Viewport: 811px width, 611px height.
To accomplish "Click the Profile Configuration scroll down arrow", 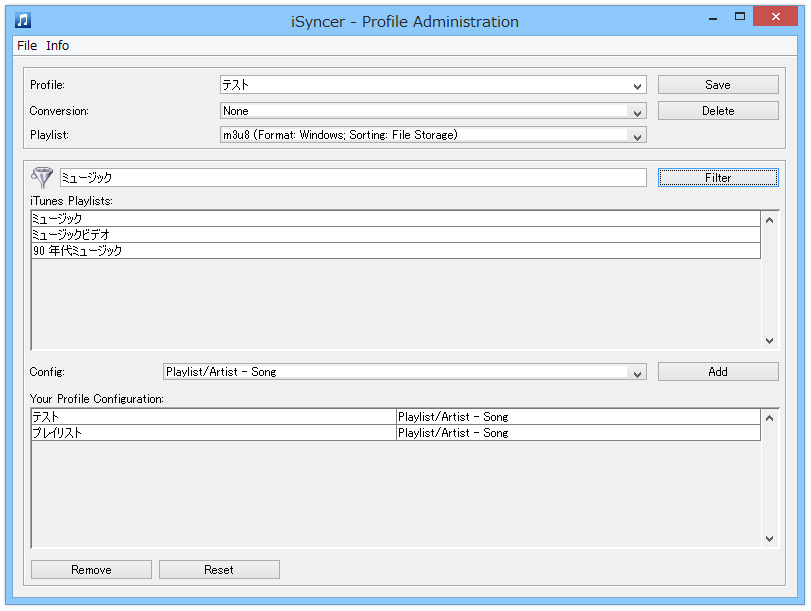I will (x=770, y=539).
